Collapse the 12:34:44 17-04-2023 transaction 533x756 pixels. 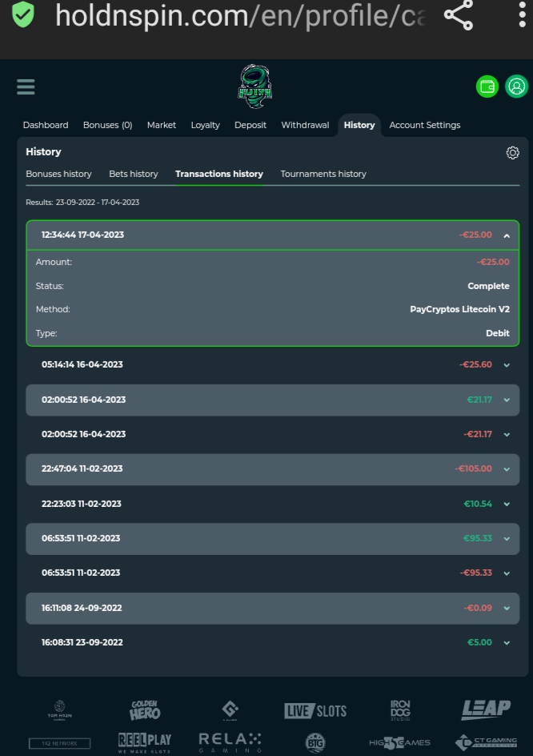(507, 235)
